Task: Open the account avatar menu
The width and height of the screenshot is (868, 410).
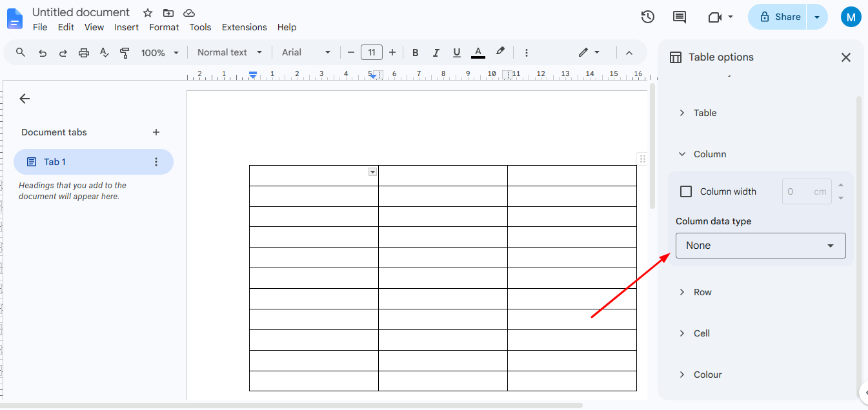Action: point(851,17)
